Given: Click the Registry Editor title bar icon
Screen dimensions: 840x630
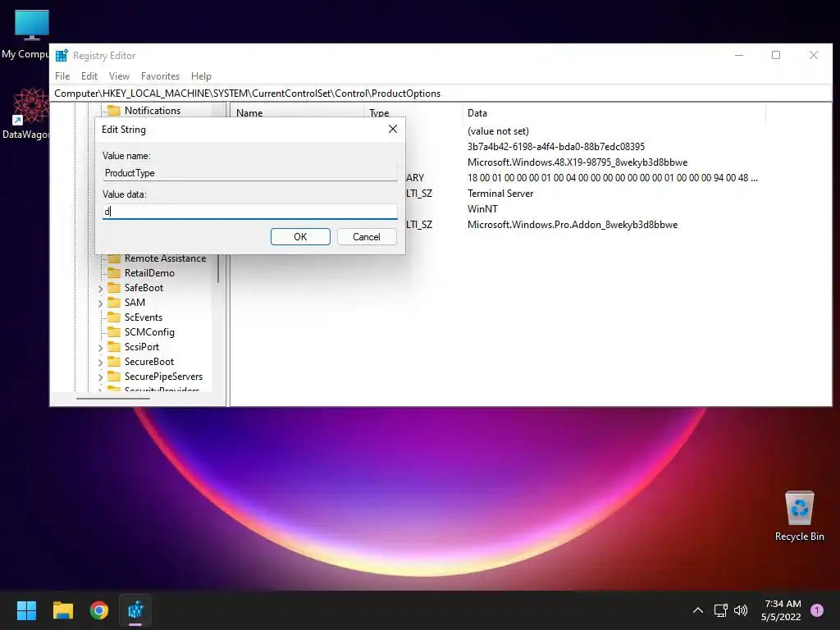Looking at the screenshot, I should point(62,56).
